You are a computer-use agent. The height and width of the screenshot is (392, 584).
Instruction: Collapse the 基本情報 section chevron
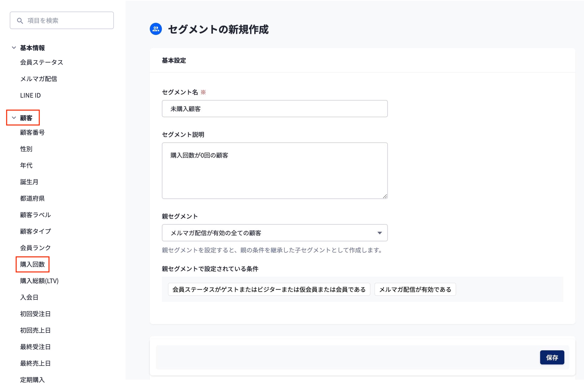pyautogui.click(x=14, y=48)
